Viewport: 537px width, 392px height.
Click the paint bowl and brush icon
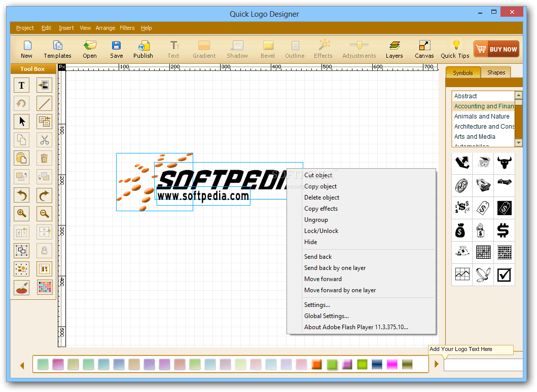(22, 287)
